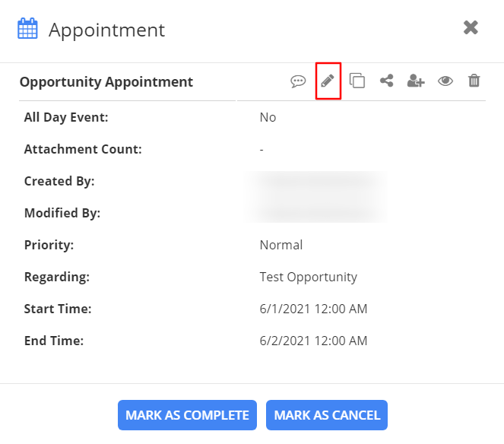Screen dimensions: 504x444
Task: Click the add user icon
Action: pyautogui.click(x=415, y=81)
